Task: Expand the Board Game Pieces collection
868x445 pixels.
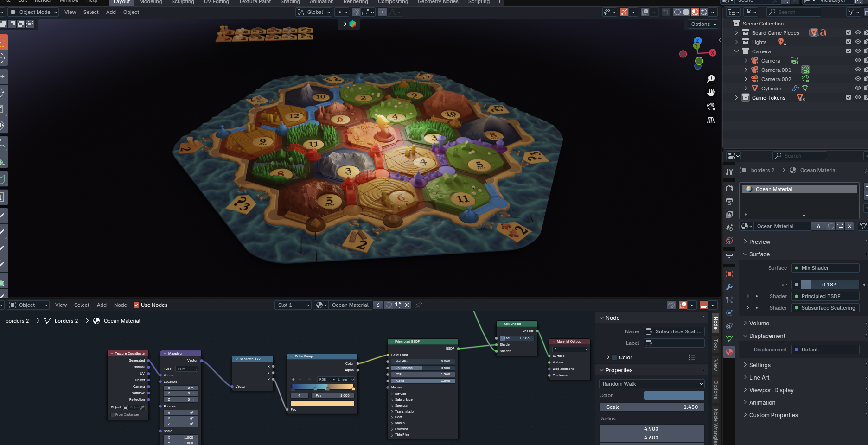Action: 736,33
